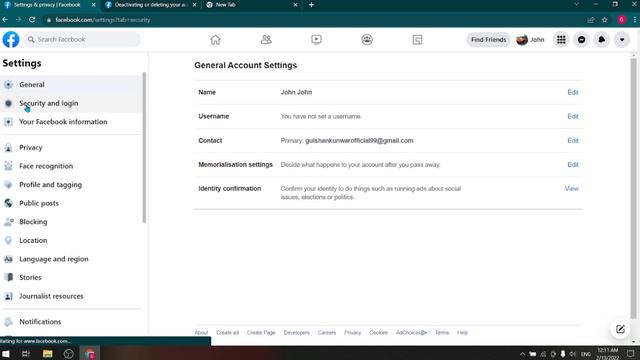640x360 pixels.
Task: Click the settings sidebar scrollbar
Action: tap(144, 148)
